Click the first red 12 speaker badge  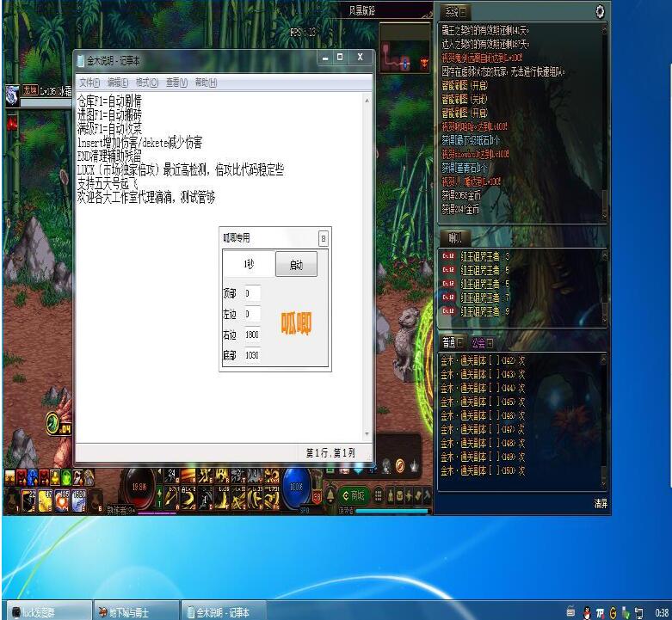click(448, 256)
